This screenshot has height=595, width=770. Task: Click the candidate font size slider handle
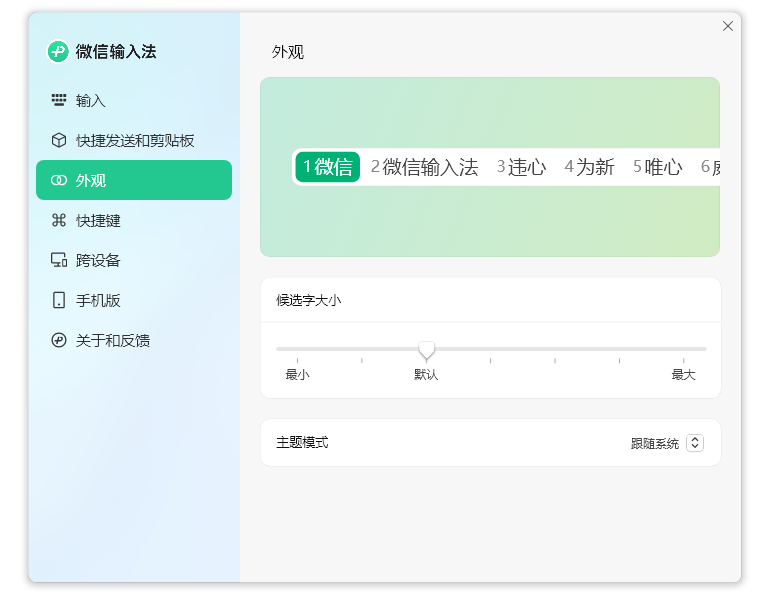click(x=427, y=349)
